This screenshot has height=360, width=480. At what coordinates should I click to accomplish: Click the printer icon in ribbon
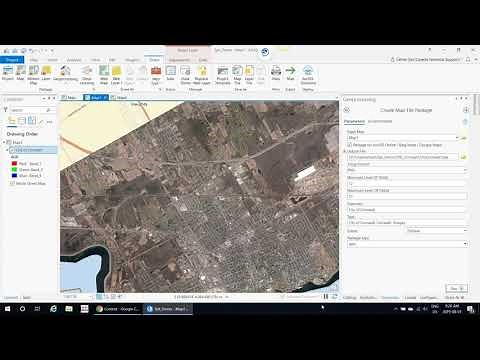(276, 71)
